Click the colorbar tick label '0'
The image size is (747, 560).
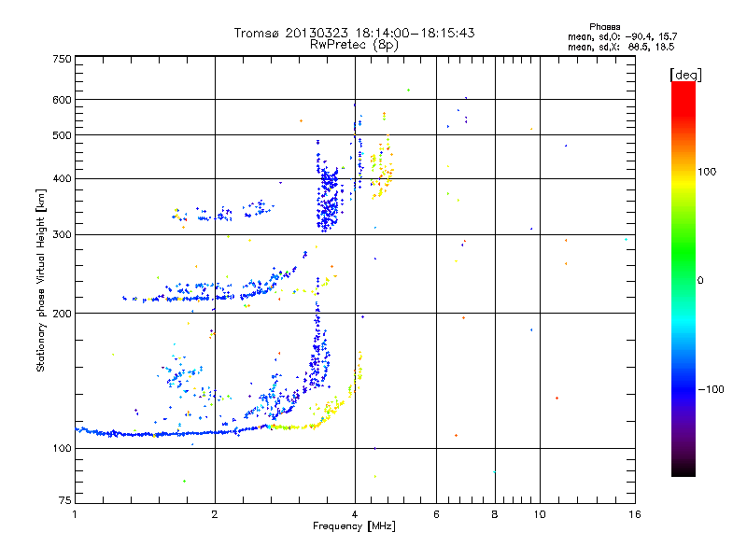pyautogui.click(x=699, y=281)
